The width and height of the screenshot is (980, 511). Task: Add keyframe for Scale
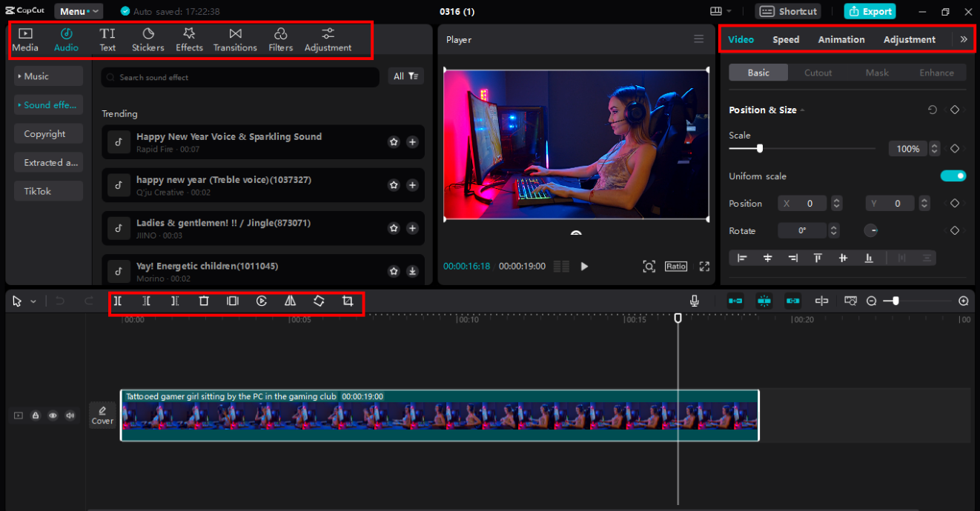(x=955, y=148)
